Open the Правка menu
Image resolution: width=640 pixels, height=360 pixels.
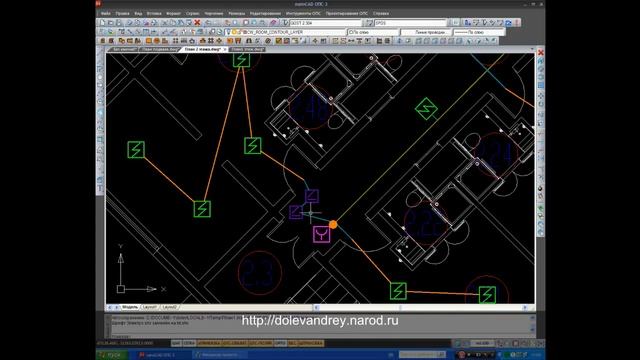click(x=122, y=13)
